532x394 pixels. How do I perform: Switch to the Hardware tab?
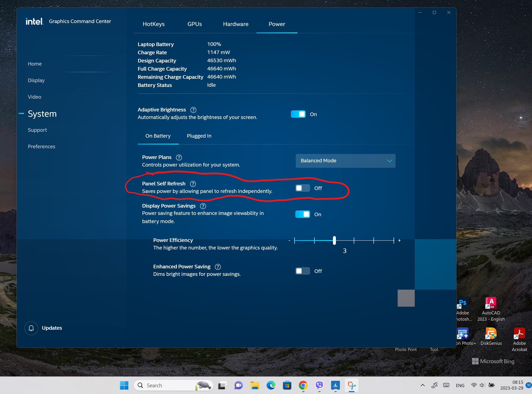[x=236, y=24]
